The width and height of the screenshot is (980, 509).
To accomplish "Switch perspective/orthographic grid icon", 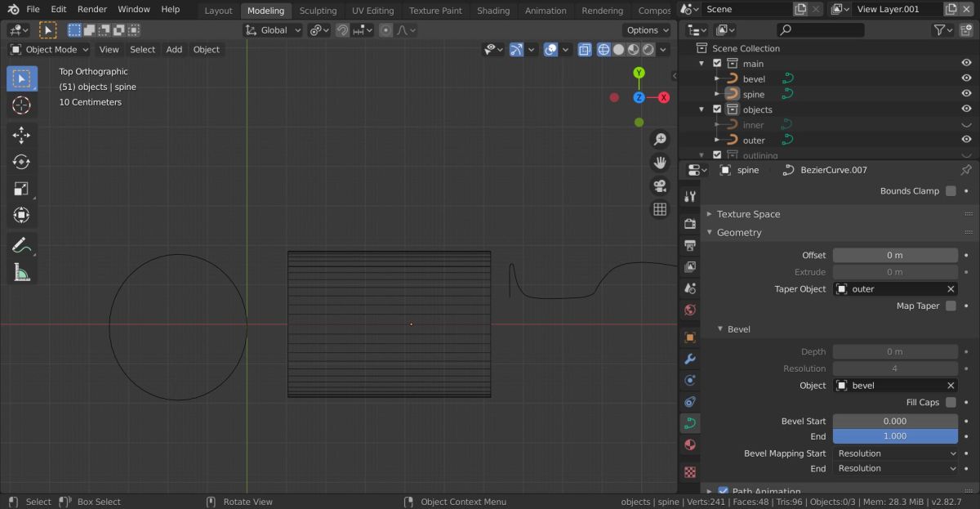I will [660, 210].
